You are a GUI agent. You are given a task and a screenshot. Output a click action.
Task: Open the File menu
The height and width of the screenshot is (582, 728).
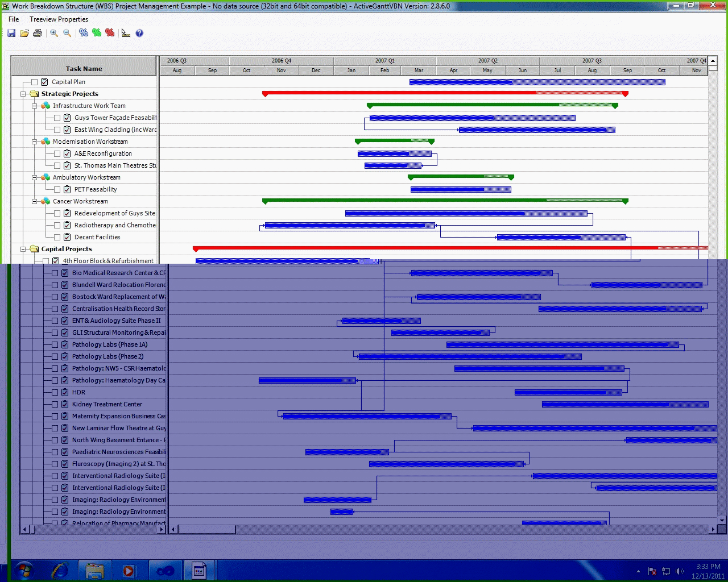pos(14,19)
